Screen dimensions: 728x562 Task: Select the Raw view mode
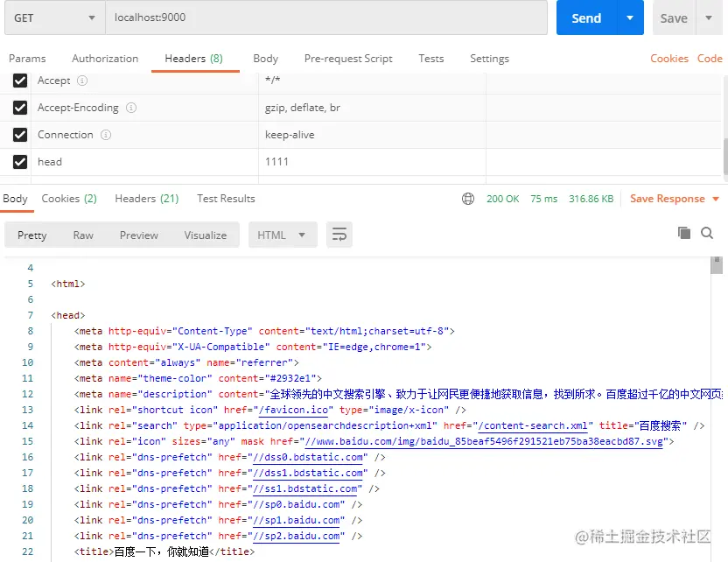pos(83,235)
